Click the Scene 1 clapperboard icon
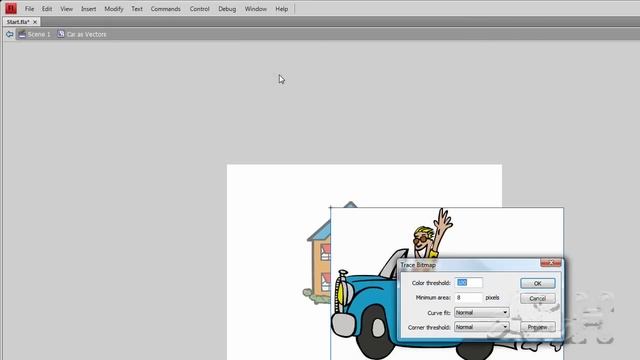640x360 pixels. pos(22,34)
